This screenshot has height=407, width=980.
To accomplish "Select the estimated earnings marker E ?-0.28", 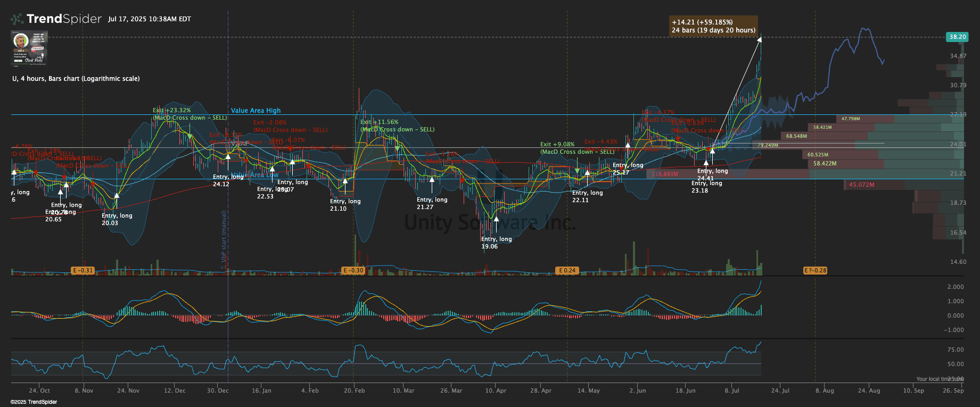I will tap(815, 271).
